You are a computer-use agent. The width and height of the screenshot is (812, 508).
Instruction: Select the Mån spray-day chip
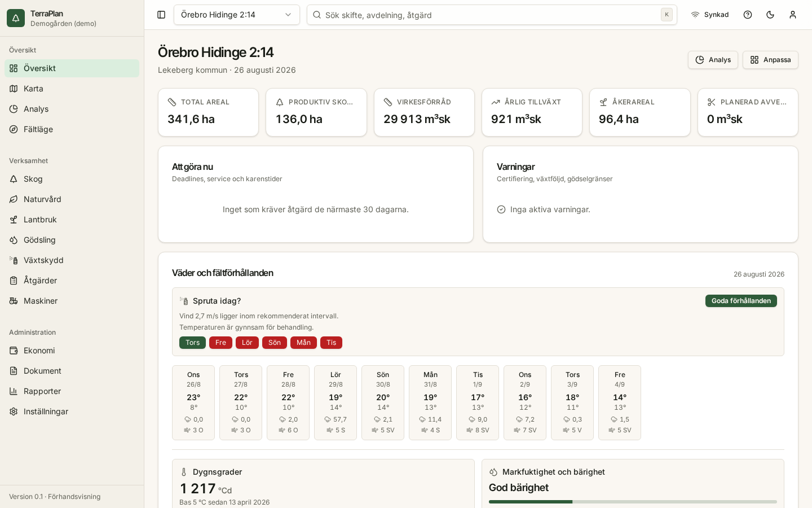(x=303, y=343)
